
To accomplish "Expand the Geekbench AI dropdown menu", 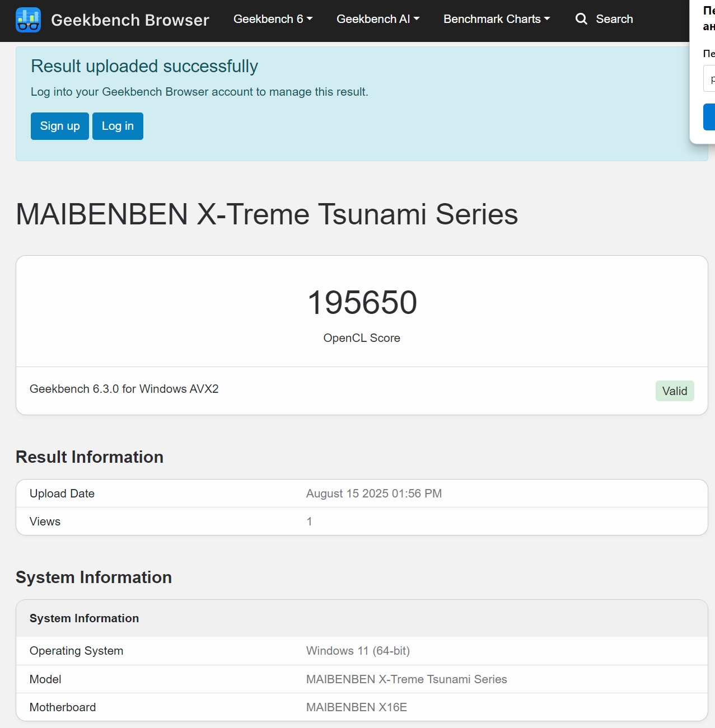I will coord(378,19).
